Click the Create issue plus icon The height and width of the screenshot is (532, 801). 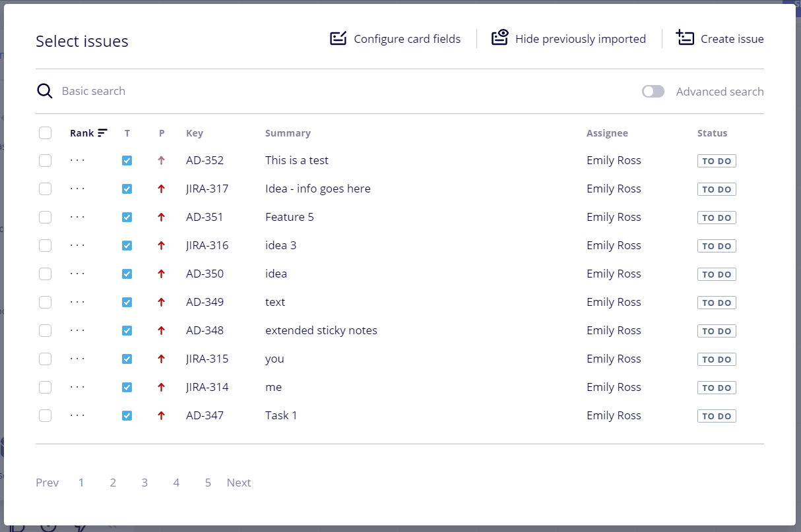click(x=685, y=38)
